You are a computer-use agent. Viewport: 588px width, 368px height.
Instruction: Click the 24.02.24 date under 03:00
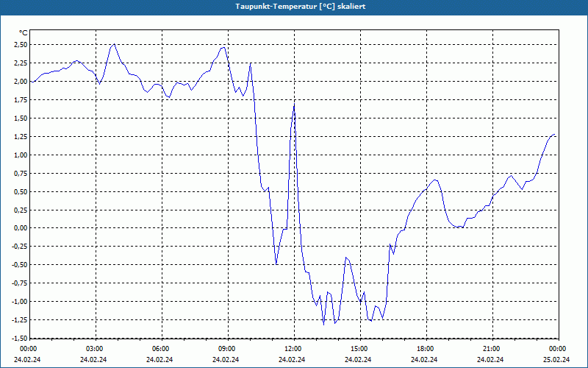(93, 360)
